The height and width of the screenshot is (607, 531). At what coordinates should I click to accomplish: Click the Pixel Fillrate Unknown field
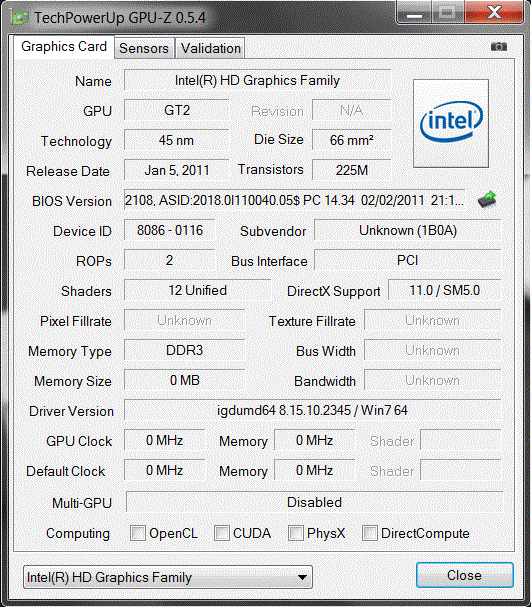tap(185, 320)
